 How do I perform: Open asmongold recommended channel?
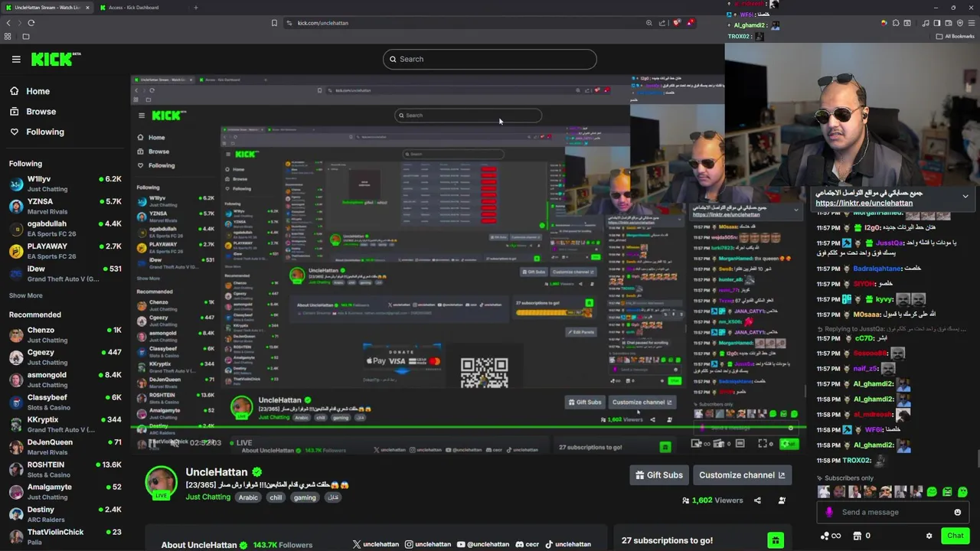tap(65, 380)
